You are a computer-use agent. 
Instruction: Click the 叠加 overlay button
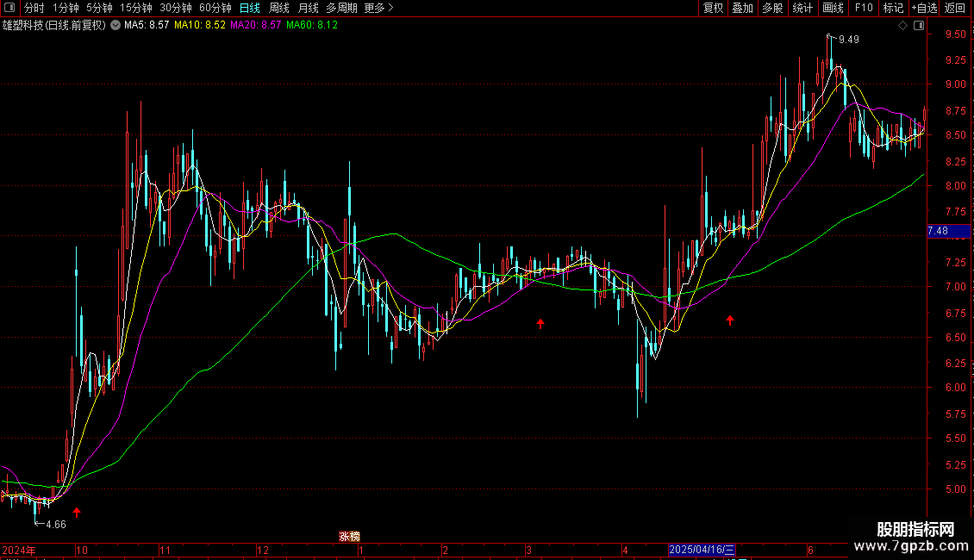click(x=742, y=8)
